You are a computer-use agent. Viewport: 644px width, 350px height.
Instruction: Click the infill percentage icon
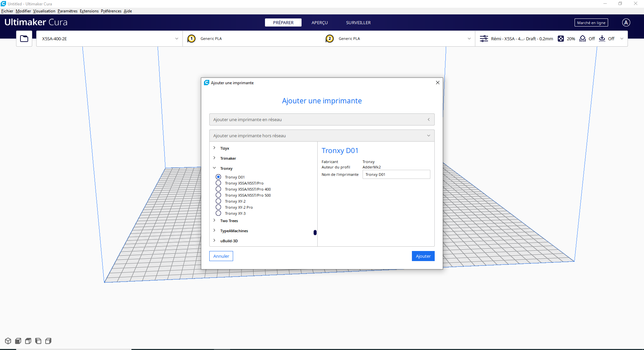tap(561, 39)
